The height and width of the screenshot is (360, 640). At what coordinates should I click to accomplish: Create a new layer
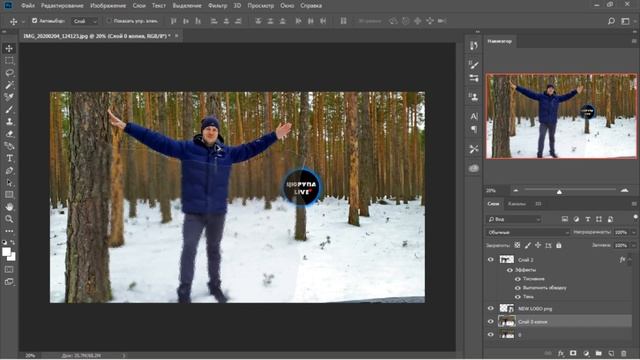point(611,353)
